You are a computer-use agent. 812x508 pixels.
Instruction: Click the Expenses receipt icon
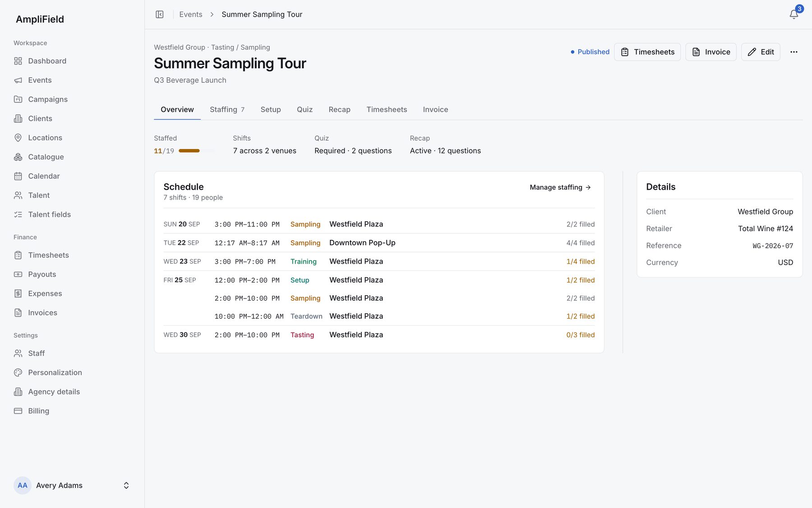[18, 294]
